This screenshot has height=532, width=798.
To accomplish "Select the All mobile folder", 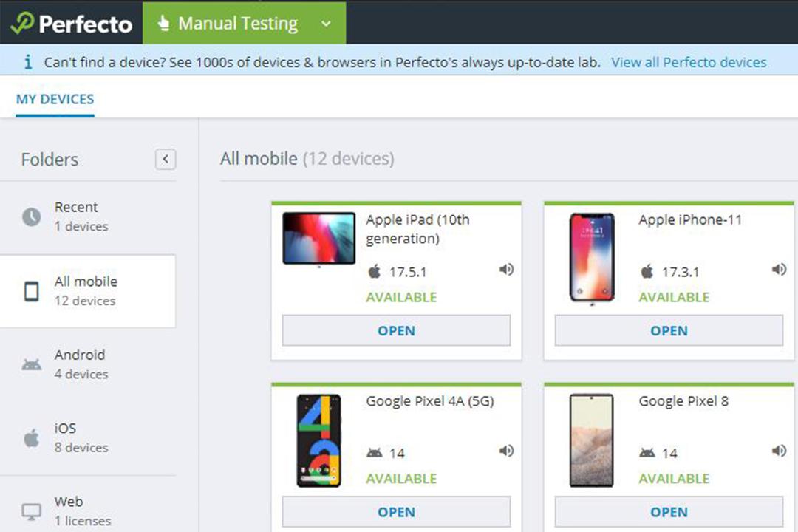I will click(x=88, y=291).
